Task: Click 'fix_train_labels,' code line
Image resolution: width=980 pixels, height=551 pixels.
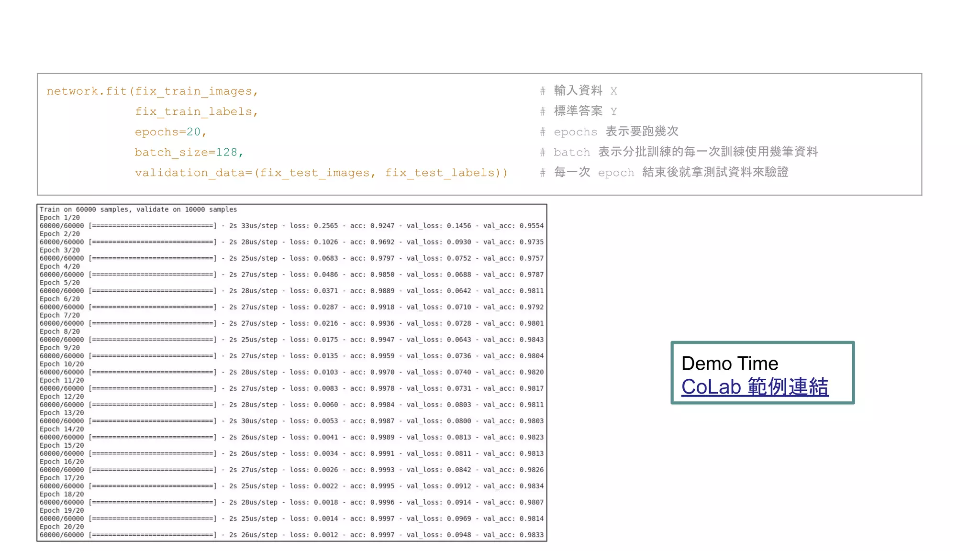Action: 197,111
